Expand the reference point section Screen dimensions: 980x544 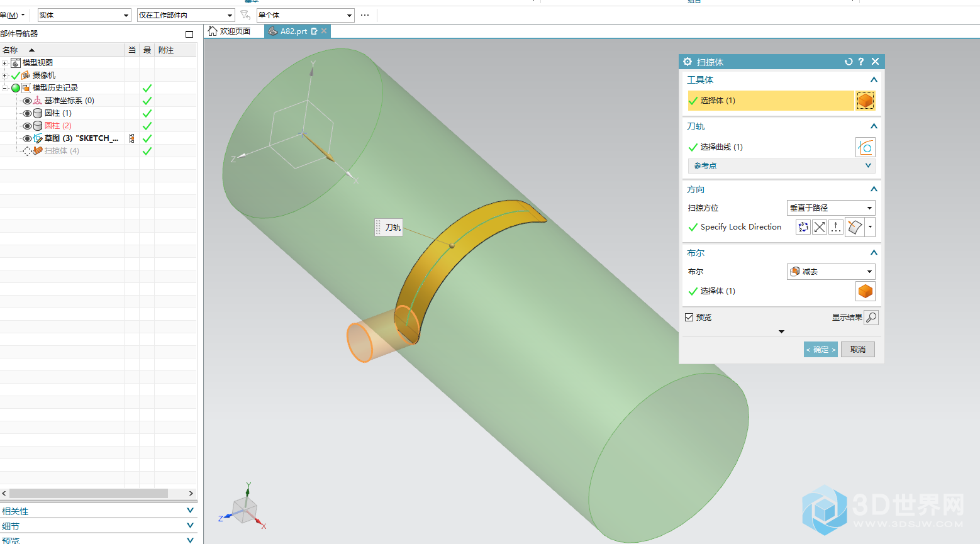click(x=782, y=166)
